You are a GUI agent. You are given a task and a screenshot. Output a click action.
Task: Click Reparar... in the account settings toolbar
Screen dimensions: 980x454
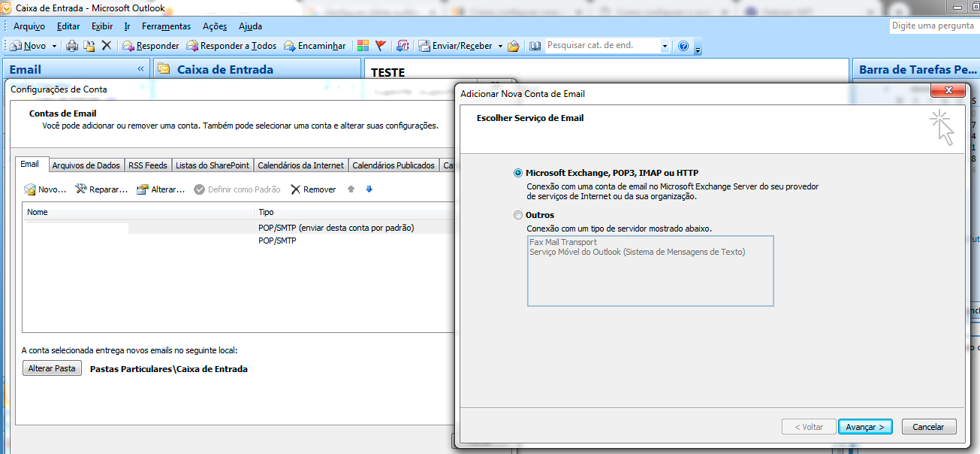pos(101,189)
